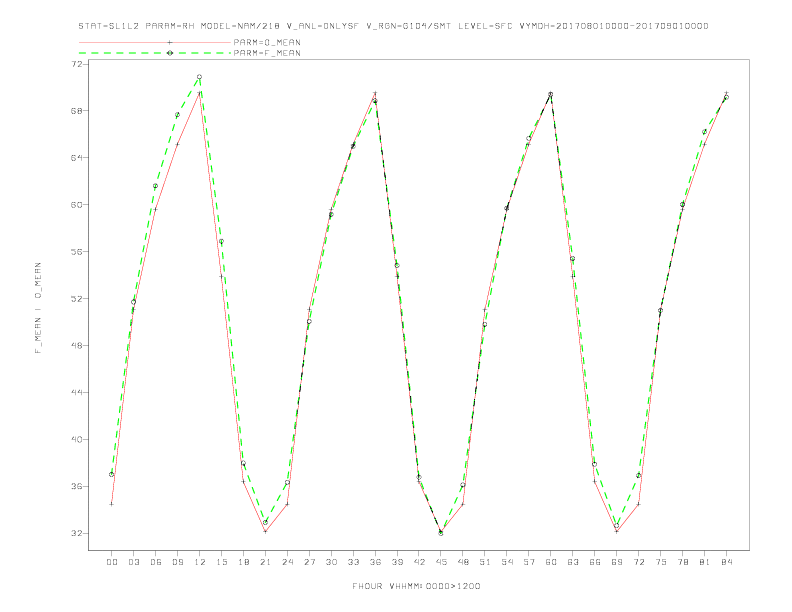Click the PARM=F_MEAN legend label
Screen dimensions: 792x612
(x=267, y=53)
